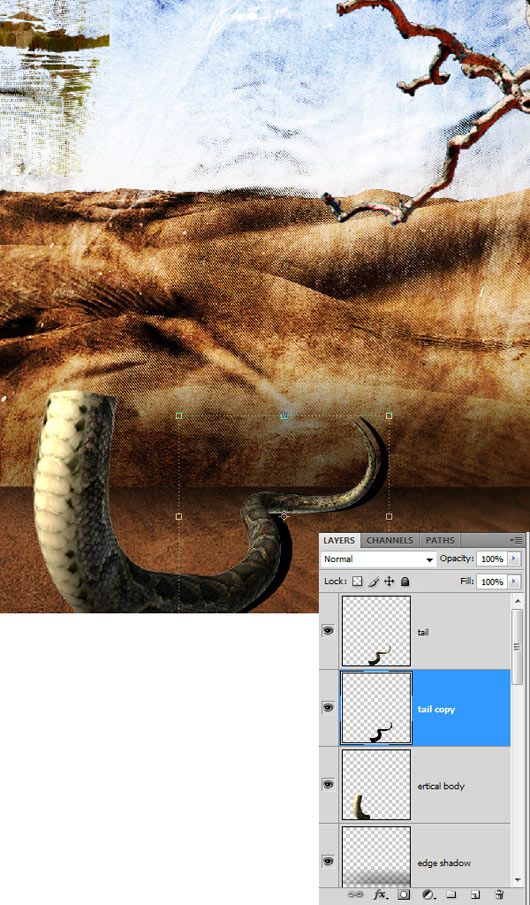Open the Normal blend mode dropdown
Screen dimensions: 530x905
379,559
